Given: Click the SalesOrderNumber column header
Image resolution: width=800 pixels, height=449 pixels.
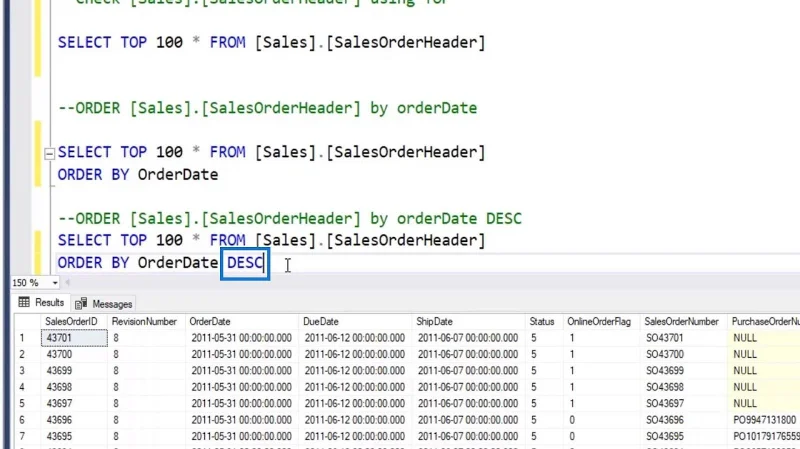Looking at the screenshot, I should pyautogui.click(x=684, y=321).
